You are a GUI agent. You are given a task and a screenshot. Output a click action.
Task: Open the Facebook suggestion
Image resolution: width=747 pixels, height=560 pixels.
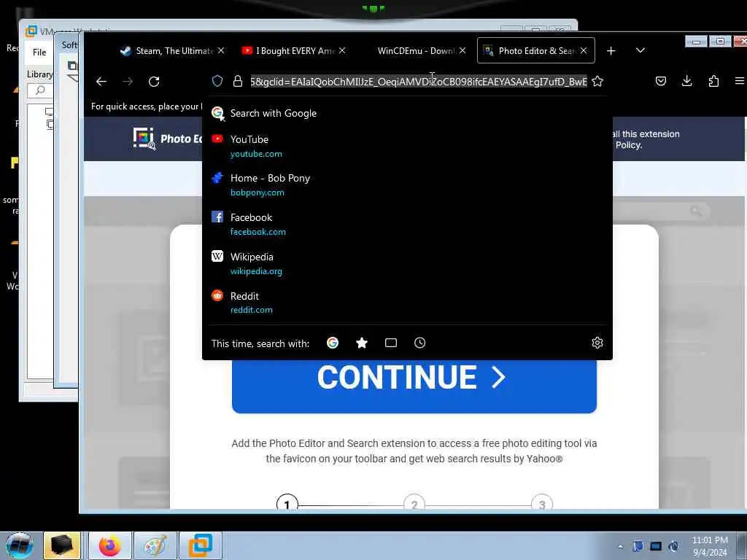407,225
